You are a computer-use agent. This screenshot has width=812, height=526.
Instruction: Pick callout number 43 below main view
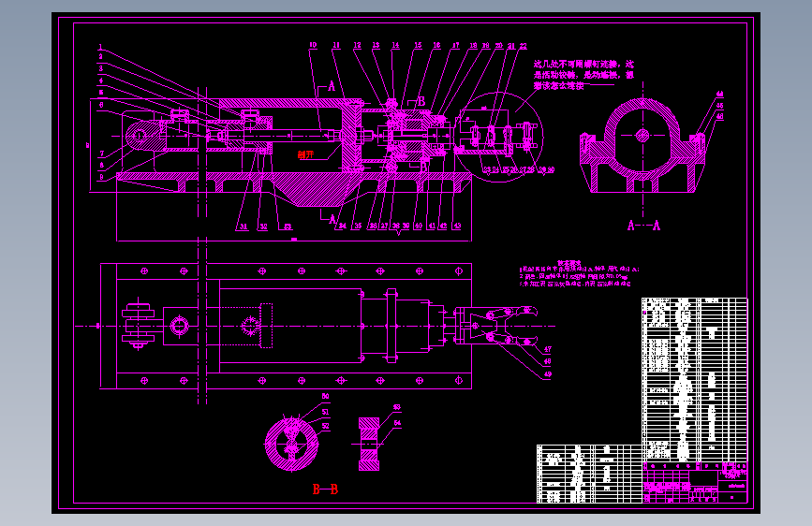point(457,226)
